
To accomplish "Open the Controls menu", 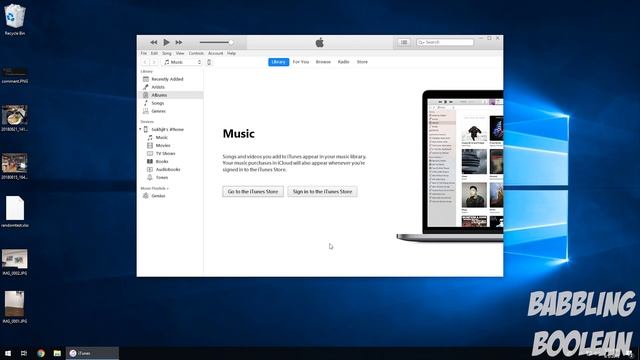I will pos(196,53).
